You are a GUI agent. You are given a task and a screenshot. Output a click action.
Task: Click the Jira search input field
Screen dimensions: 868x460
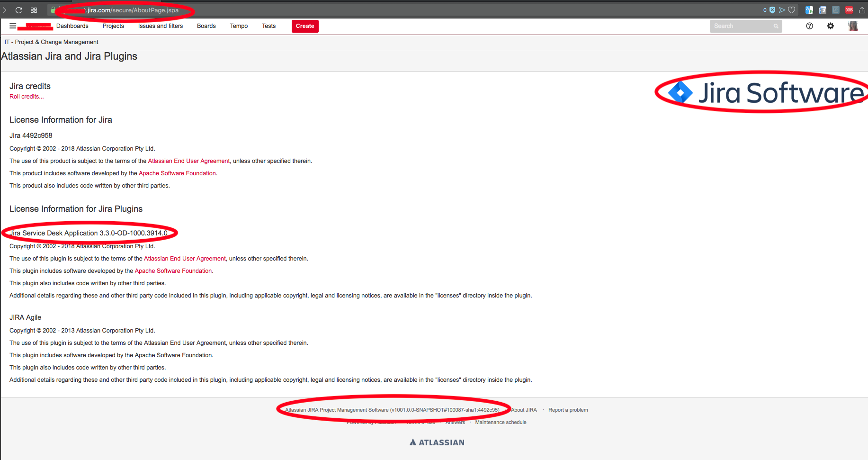click(x=746, y=26)
